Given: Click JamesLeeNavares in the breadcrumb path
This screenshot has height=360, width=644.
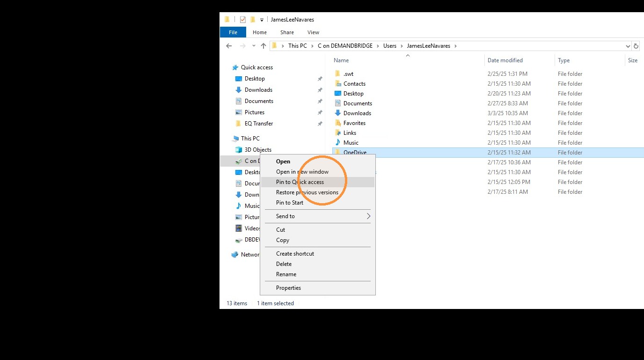Looking at the screenshot, I should [429, 46].
